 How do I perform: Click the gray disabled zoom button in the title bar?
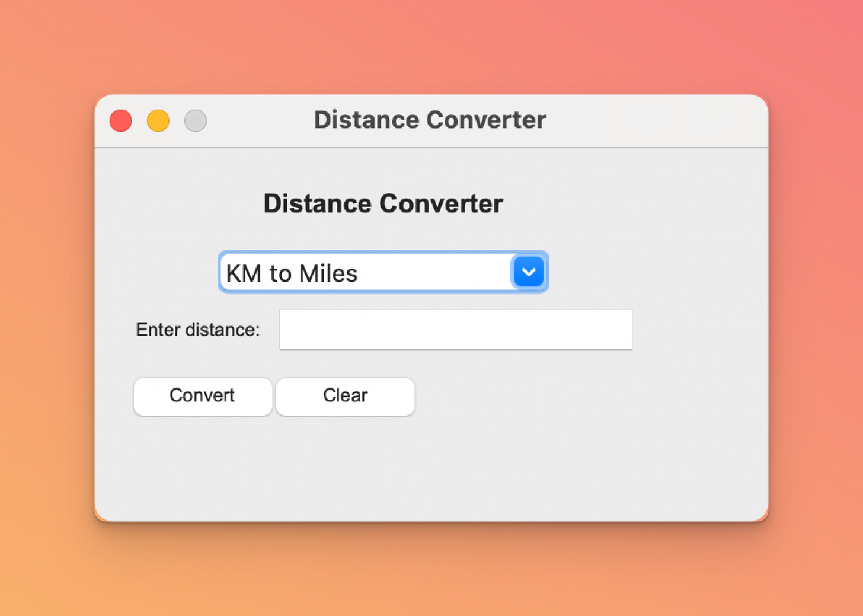click(196, 121)
